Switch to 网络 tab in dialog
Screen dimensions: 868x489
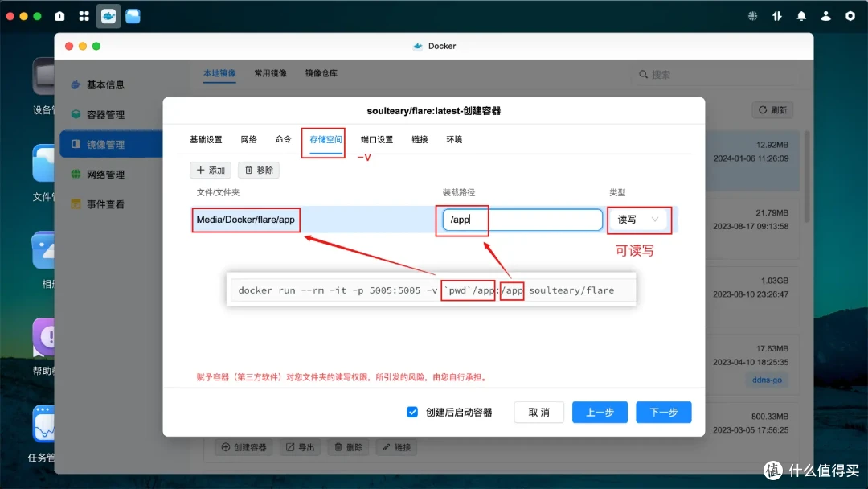pos(248,140)
